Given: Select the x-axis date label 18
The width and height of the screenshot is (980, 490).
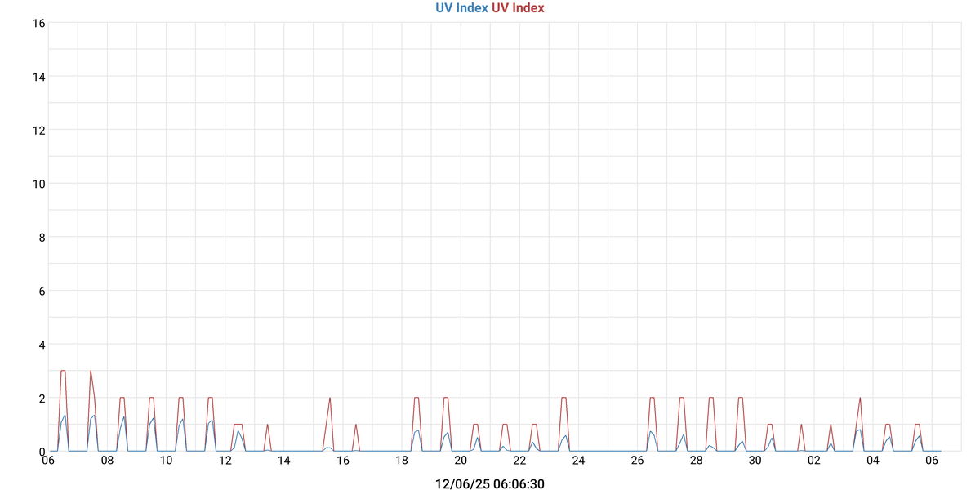Looking at the screenshot, I should tap(402, 461).
